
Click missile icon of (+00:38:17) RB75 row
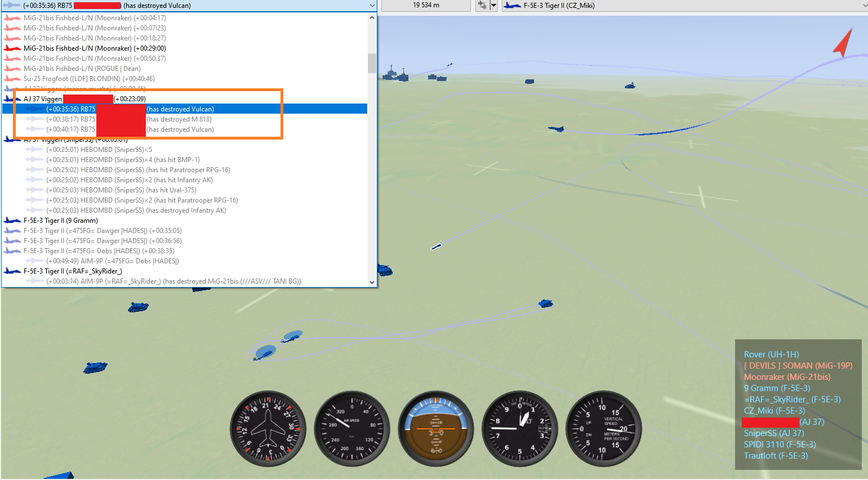click(x=35, y=119)
